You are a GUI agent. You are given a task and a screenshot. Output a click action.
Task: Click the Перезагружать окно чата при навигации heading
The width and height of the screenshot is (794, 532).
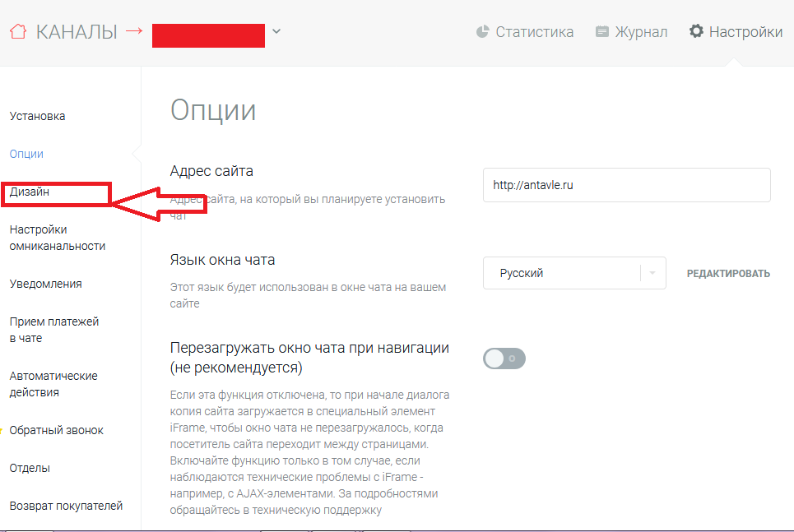click(x=309, y=358)
